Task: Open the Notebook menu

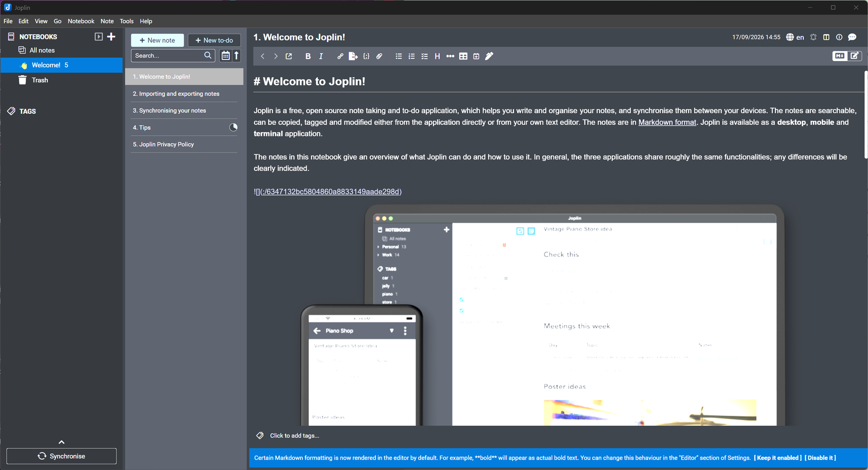Action: point(81,22)
